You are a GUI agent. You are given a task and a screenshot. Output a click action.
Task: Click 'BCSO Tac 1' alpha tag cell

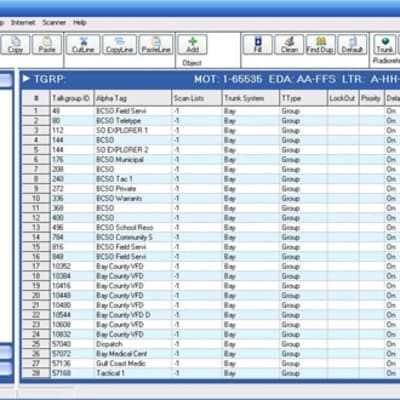(x=133, y=179)
